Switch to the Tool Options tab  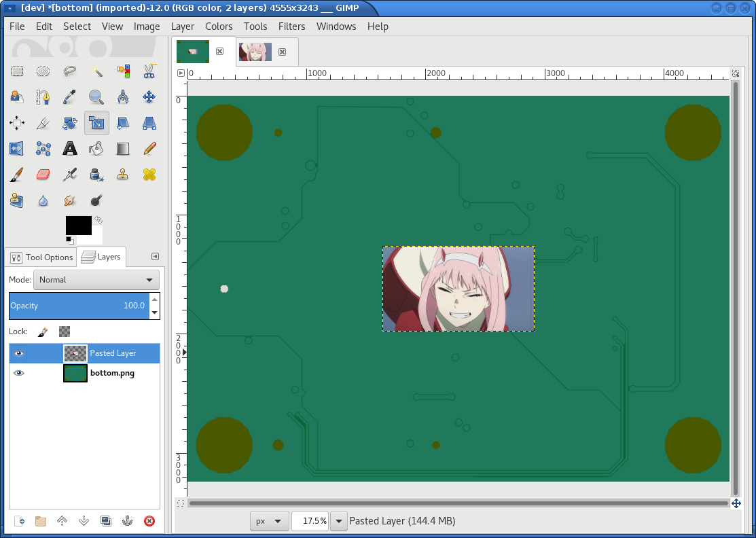tap(41, 257)
